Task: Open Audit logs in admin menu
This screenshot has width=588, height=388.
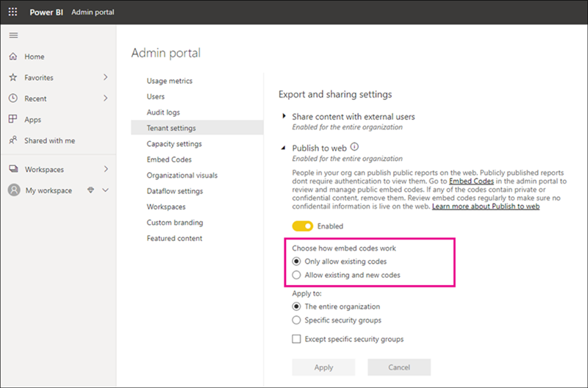Action: 163,112
